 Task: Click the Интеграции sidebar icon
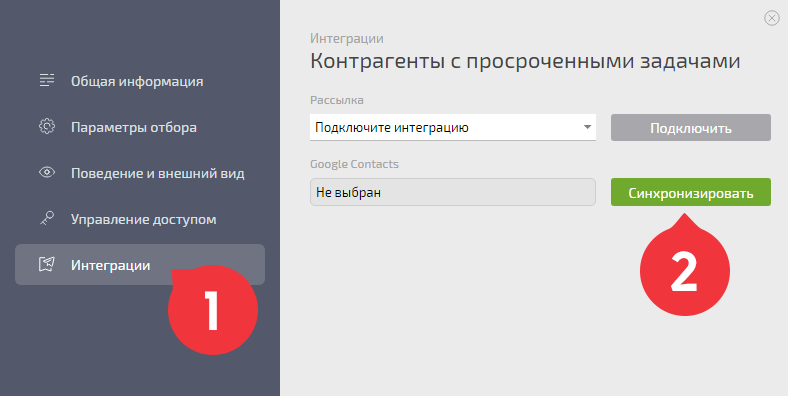tap(47, 264)
